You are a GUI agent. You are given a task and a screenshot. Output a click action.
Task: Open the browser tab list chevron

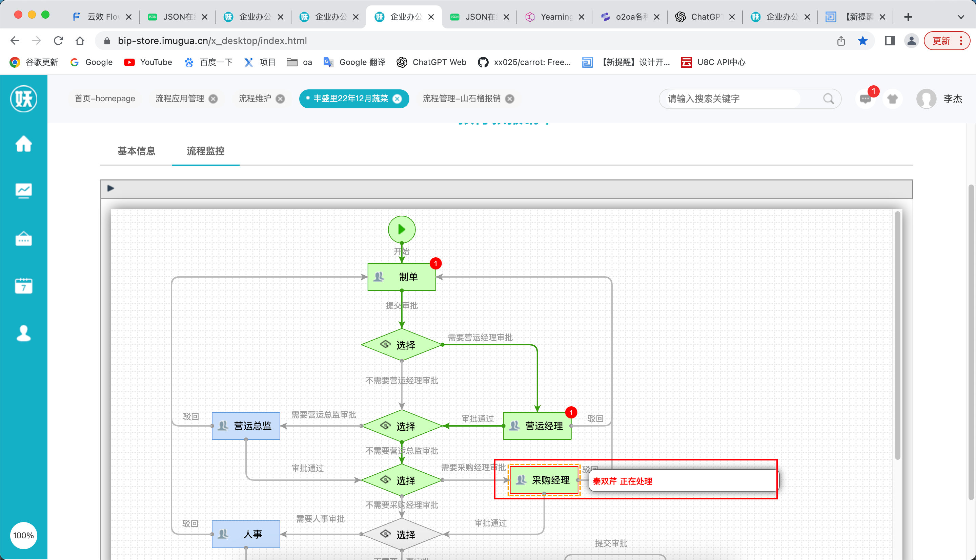pyautogui.click(x=961, y=17)
